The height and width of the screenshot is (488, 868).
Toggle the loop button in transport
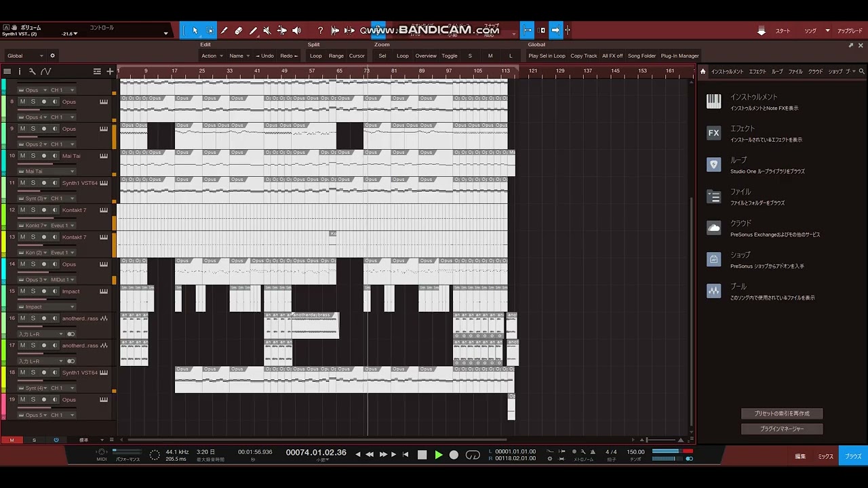(x=473, y=455)
